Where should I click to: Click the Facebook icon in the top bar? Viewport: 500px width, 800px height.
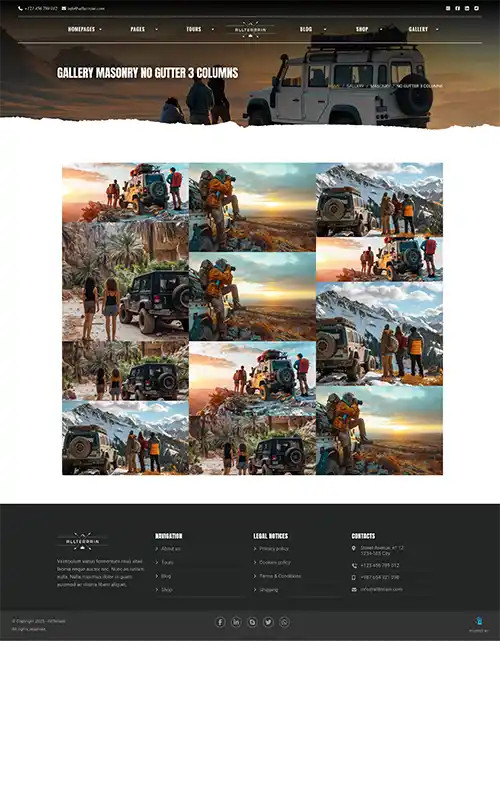point(458,8)
